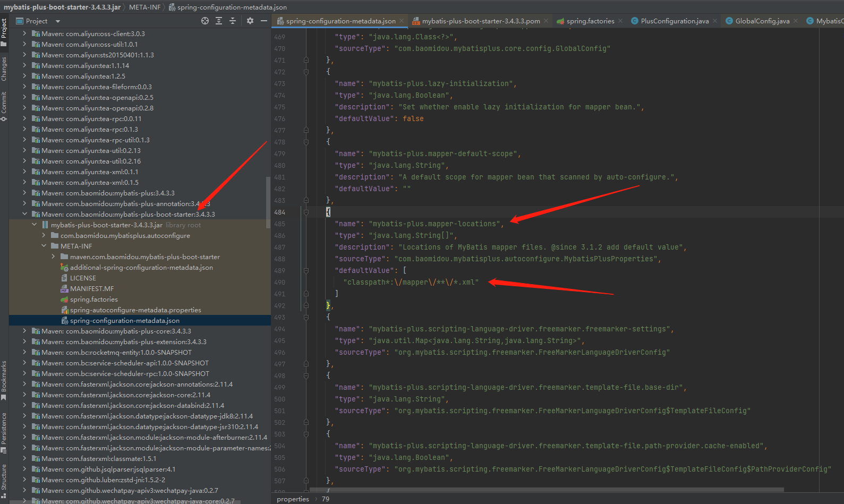The height and width of the screenshot is (504, 844).
Task: Click "mybatis-plus.lazy-initialization" name value
Action: tap(440, 83)
